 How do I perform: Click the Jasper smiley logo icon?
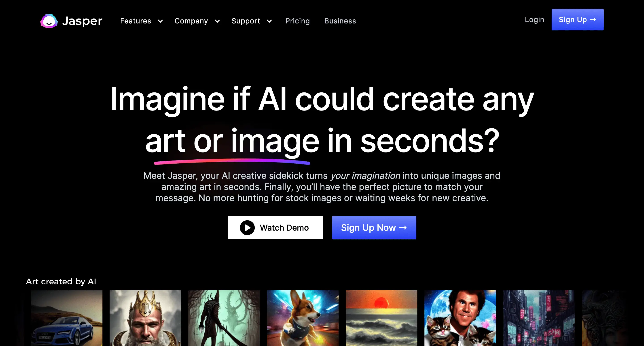(49, 21)
